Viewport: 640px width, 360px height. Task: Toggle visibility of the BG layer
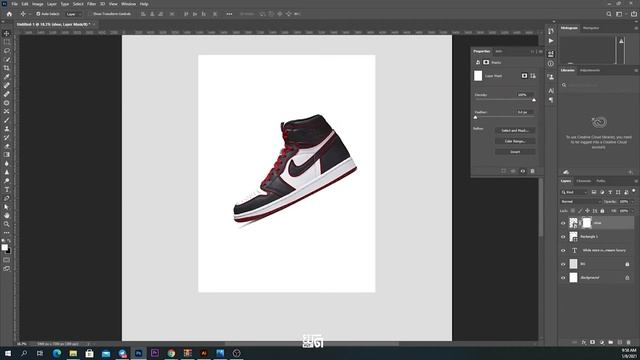[x=563, y=264]
